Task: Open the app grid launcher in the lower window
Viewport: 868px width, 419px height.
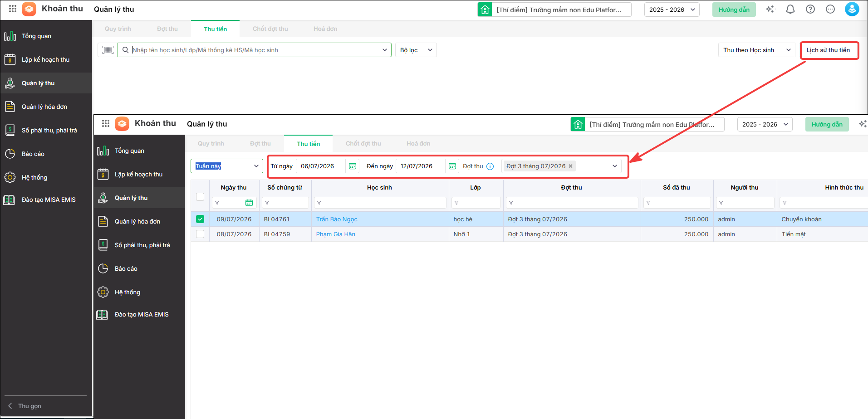Action: click(x=106, y=123)
